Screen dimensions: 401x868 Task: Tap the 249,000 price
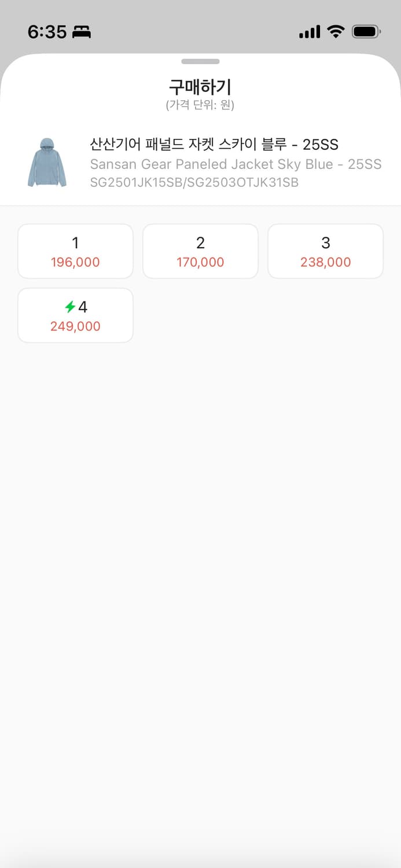tap(75, 326)
